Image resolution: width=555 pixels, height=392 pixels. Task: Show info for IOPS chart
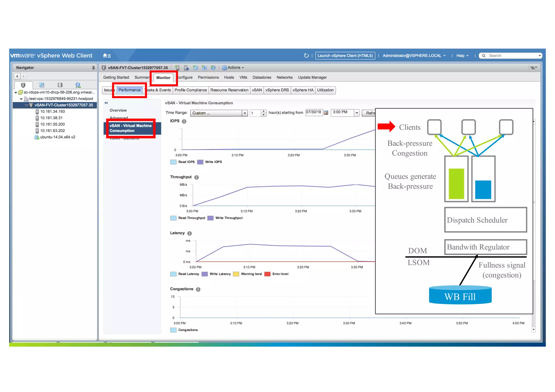[184, 121]
